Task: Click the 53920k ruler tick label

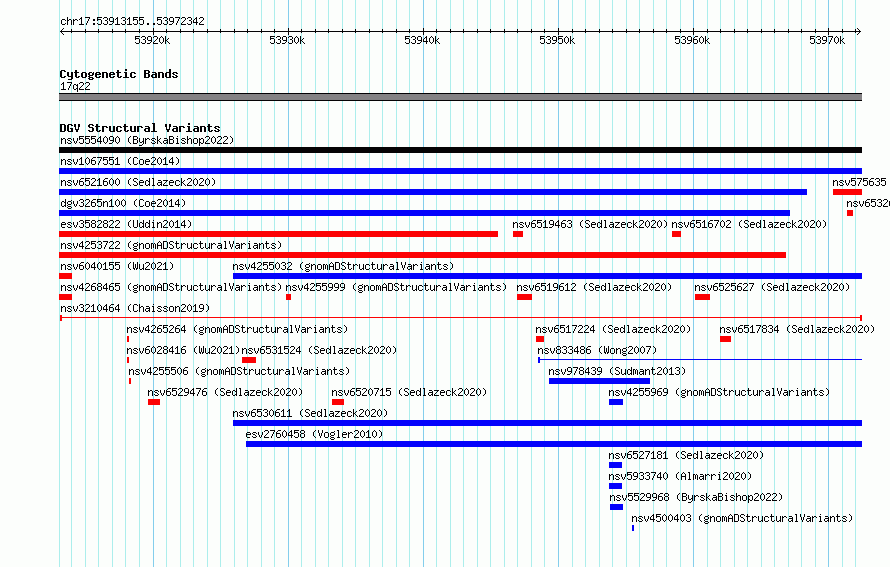Action: click(152, 40)
